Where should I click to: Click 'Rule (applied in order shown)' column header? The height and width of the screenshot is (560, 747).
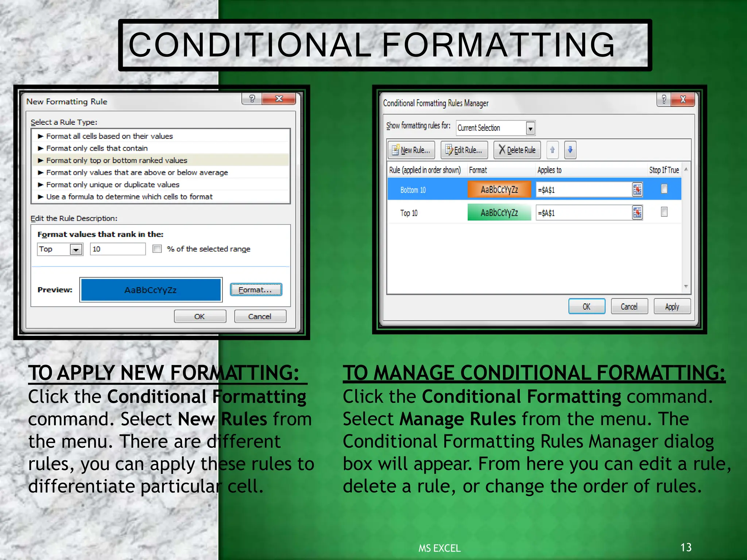pyautogui.click(x=425, y=170)
